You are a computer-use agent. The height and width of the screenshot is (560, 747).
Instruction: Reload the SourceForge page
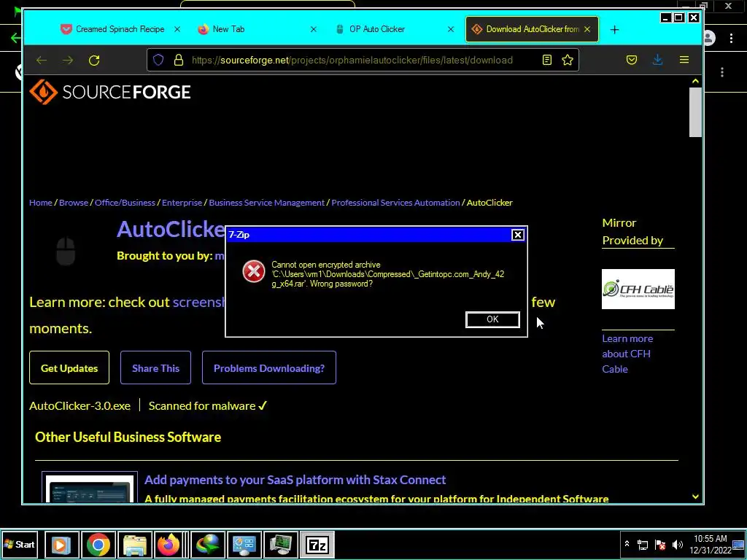[x=94, y=60]
